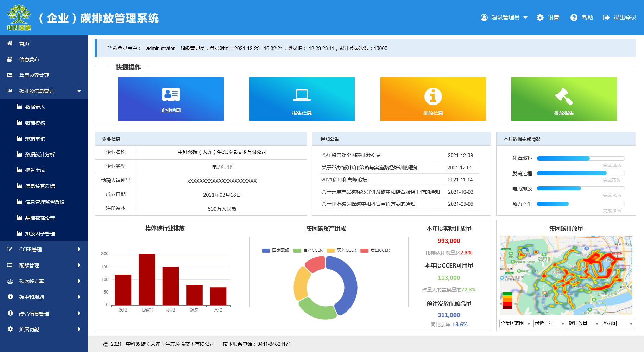This screenshot has width=644, height=352.
Task: Click the help question mark icon
Action: pos(574,18)
